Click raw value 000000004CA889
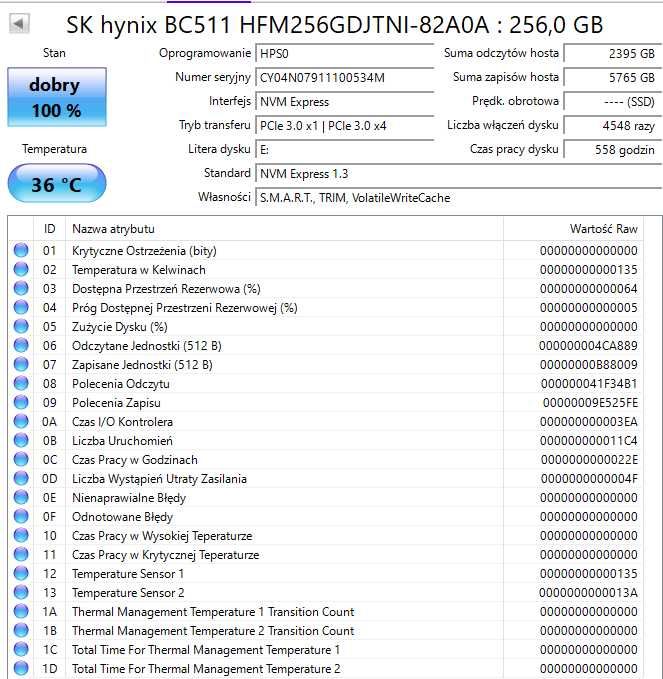Image resolution: width=663 pixels, height=679 pixels. pos(588,346)
